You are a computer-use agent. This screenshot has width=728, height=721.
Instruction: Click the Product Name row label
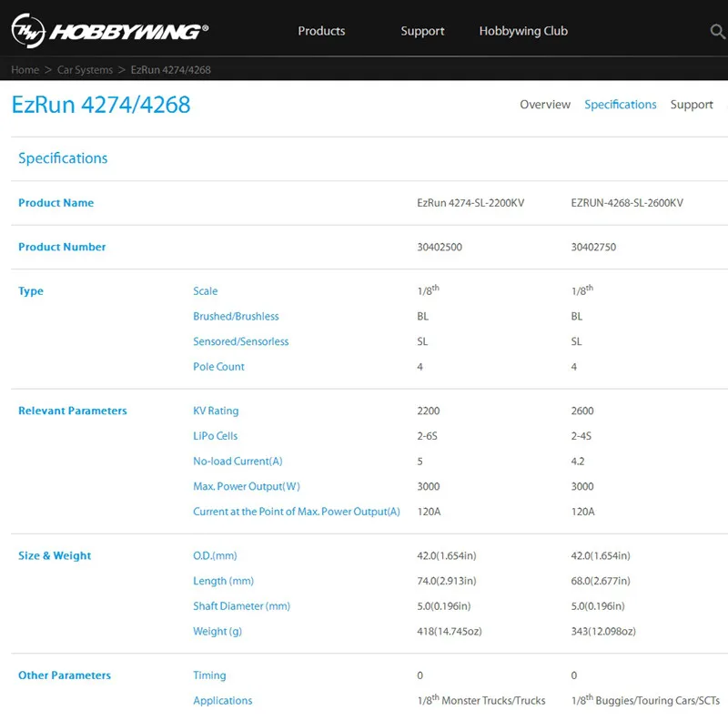coord(56,203)
